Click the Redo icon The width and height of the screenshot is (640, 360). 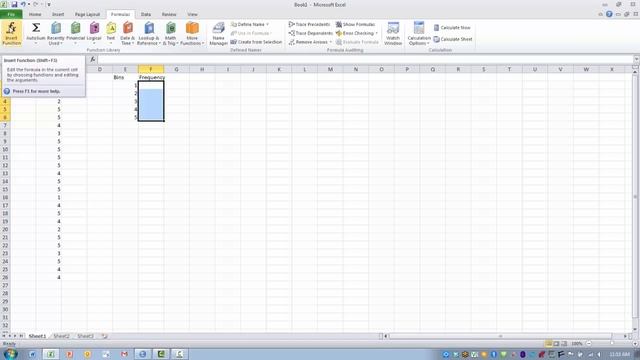36,4
